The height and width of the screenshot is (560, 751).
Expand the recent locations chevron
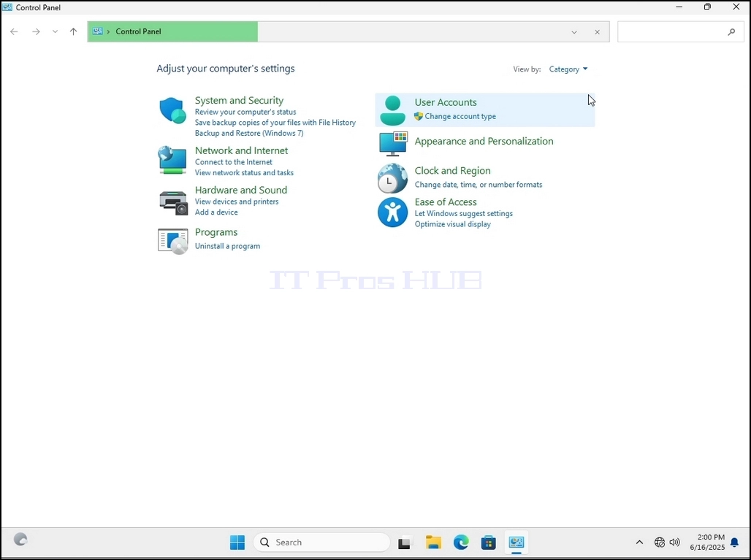55,31
